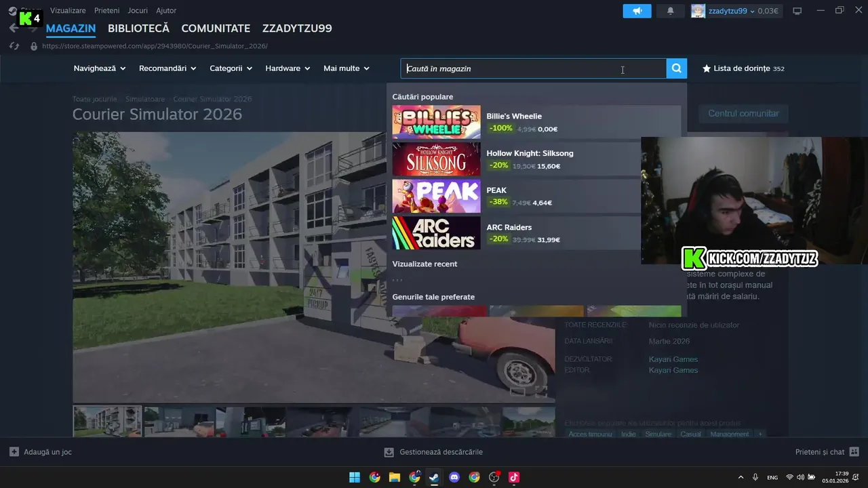The height and width of the screenshot is (488, 868).
Task: Click the Simulare tag
Action: [658, 434]
